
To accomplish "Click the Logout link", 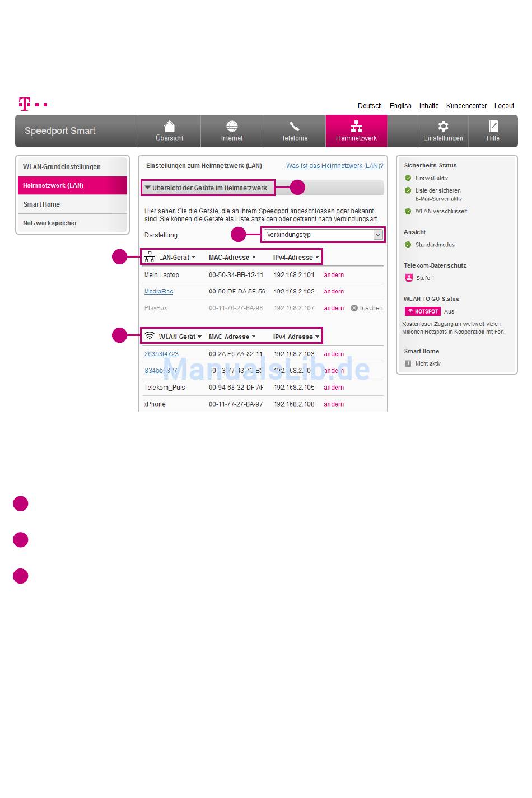I will coord(504,106).
